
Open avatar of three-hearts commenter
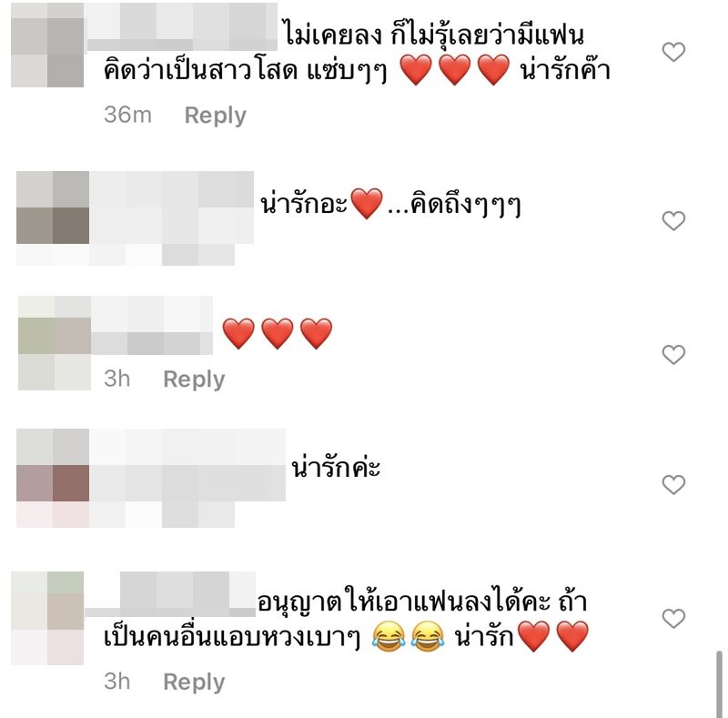(55, 343)
